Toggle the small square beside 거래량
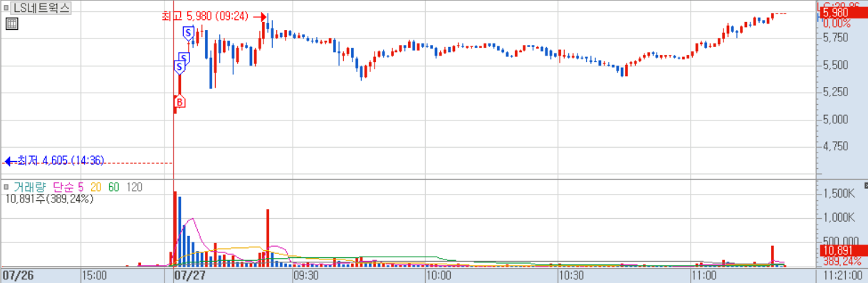This screenshot has width=868, height=283. click(x=6, y=187)
